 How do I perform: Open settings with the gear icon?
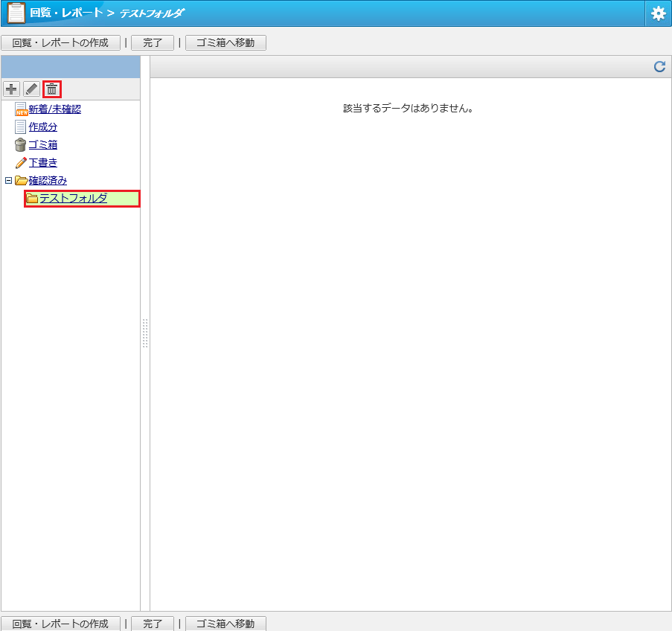[x=658, y=13]
